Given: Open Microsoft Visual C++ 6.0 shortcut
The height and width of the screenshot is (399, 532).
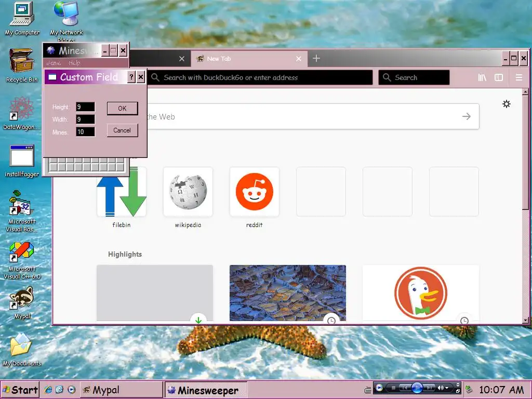Looking at the screenshot, I should point(22,261).
